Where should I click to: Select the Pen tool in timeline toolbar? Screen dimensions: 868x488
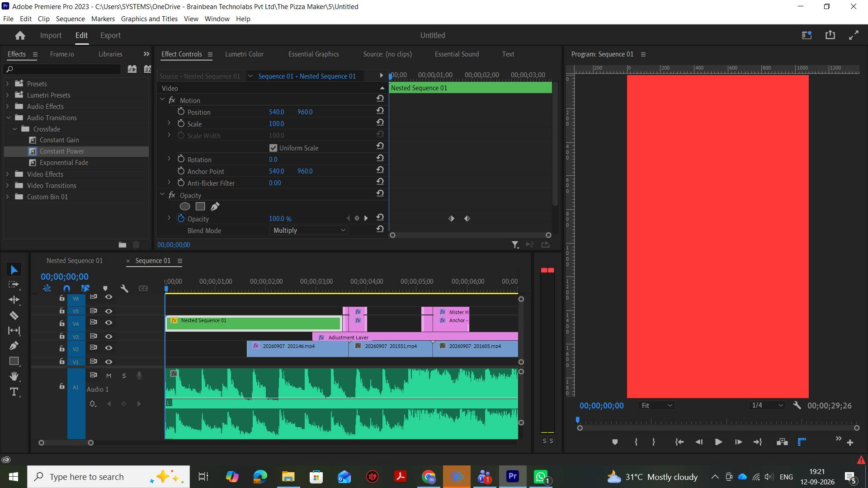(x=14, y=346)
